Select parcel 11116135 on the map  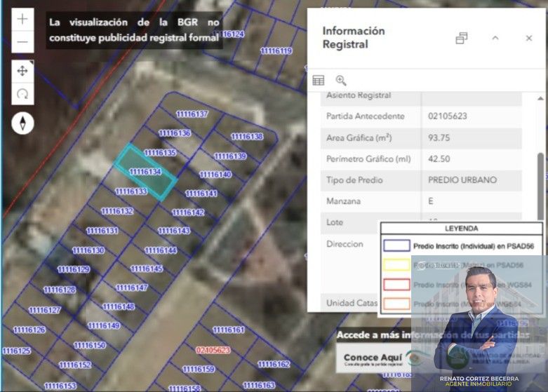(160, 153)
